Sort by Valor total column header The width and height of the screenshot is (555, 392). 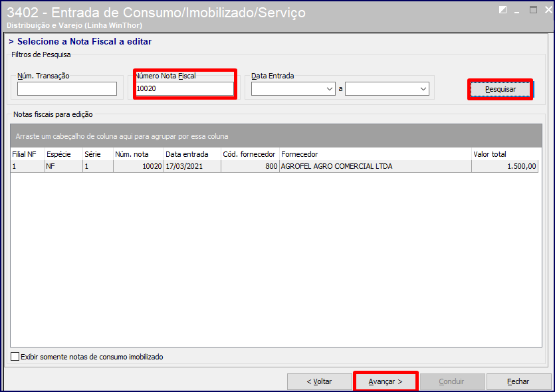click(504, 154)
